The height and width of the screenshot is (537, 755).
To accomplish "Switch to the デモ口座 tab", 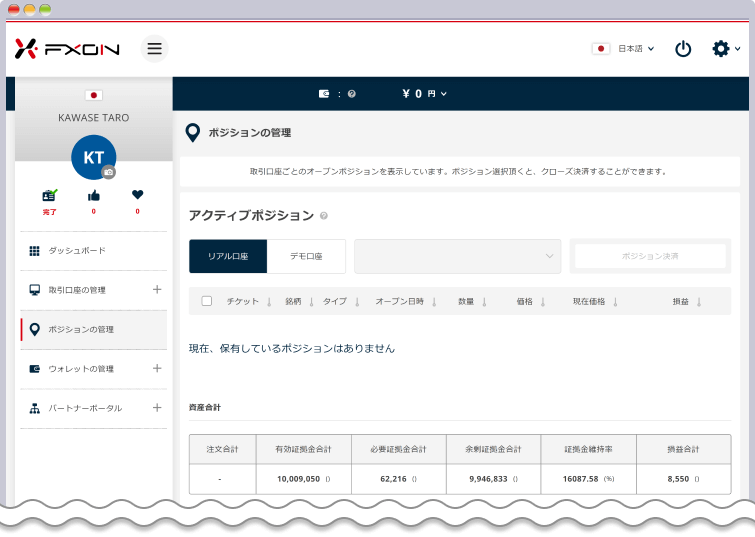I will (306, 256).
